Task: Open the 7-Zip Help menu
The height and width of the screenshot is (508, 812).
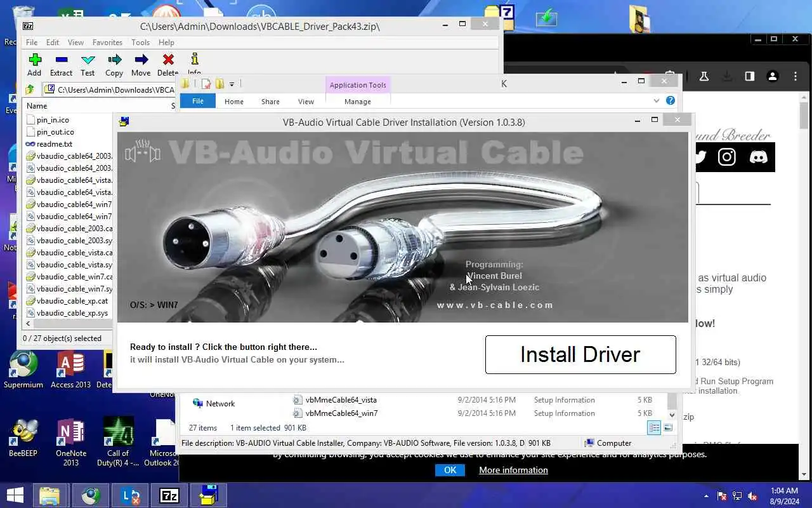Action: point(166,43)
